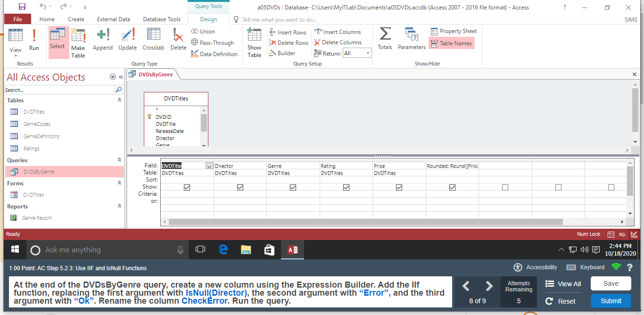Click the Submit button

point(611,301)
